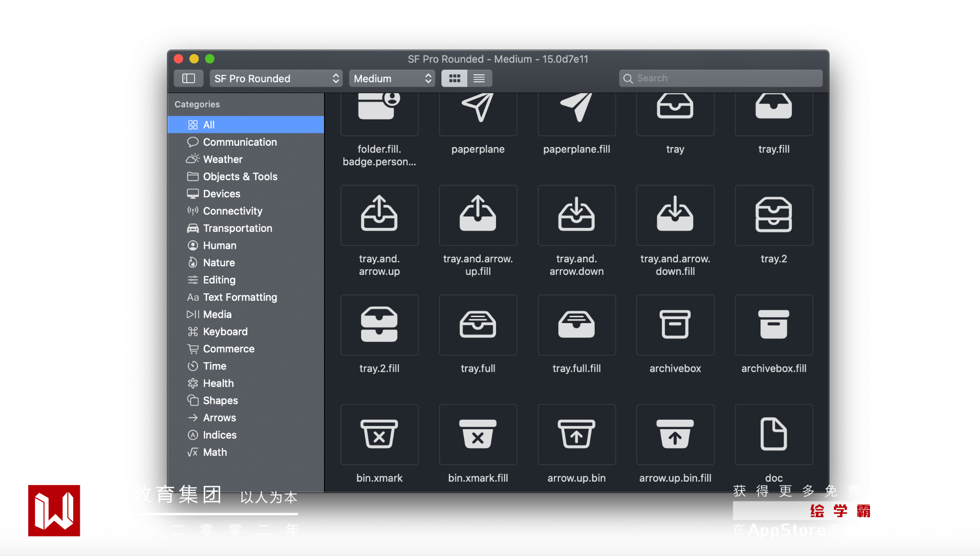Select the tray.and.arrow.up symbol

point(379,215)
